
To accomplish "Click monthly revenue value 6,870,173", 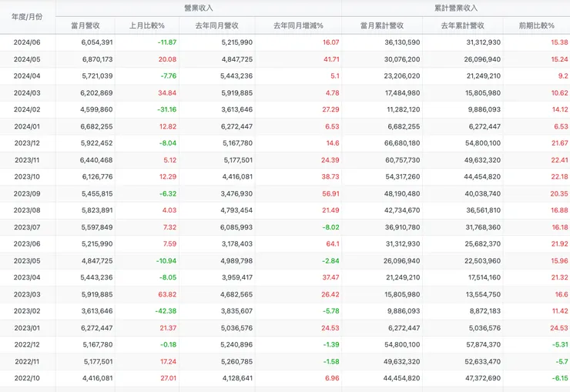I will [97, 59].
